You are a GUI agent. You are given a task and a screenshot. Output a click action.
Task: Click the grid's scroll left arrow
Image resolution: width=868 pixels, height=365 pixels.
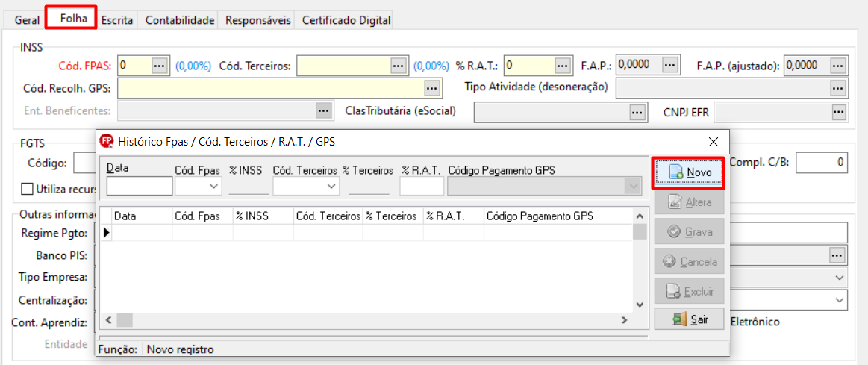[108, 320]
